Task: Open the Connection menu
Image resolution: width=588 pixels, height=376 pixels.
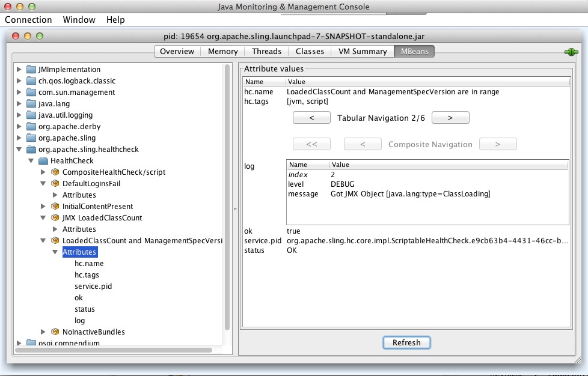Action: pos(28,20)
